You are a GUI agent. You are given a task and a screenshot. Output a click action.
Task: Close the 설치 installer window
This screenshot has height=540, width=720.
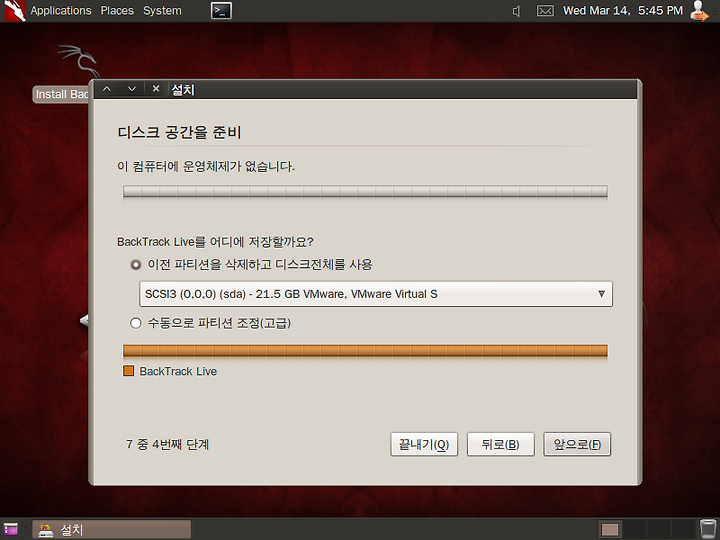pos(156,89)
